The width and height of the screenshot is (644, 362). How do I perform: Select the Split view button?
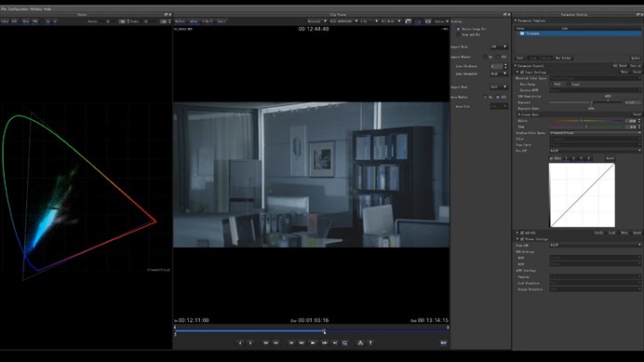coord(221,21)
